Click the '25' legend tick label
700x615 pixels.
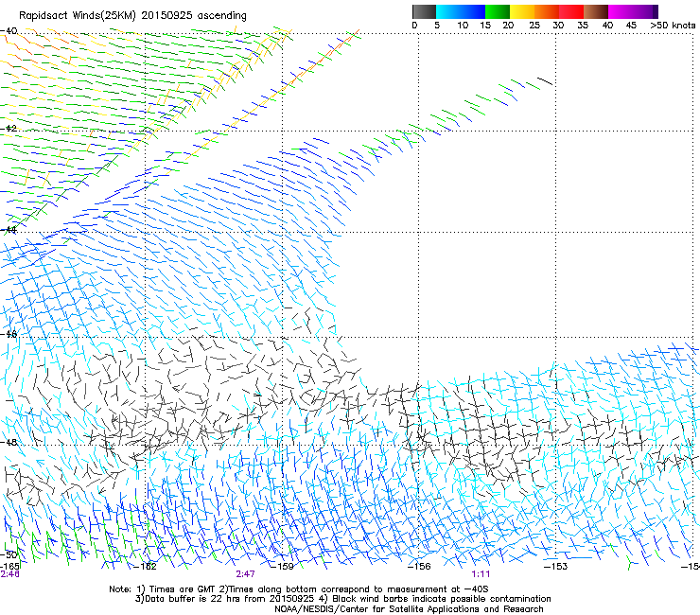(x=534, y=25)
